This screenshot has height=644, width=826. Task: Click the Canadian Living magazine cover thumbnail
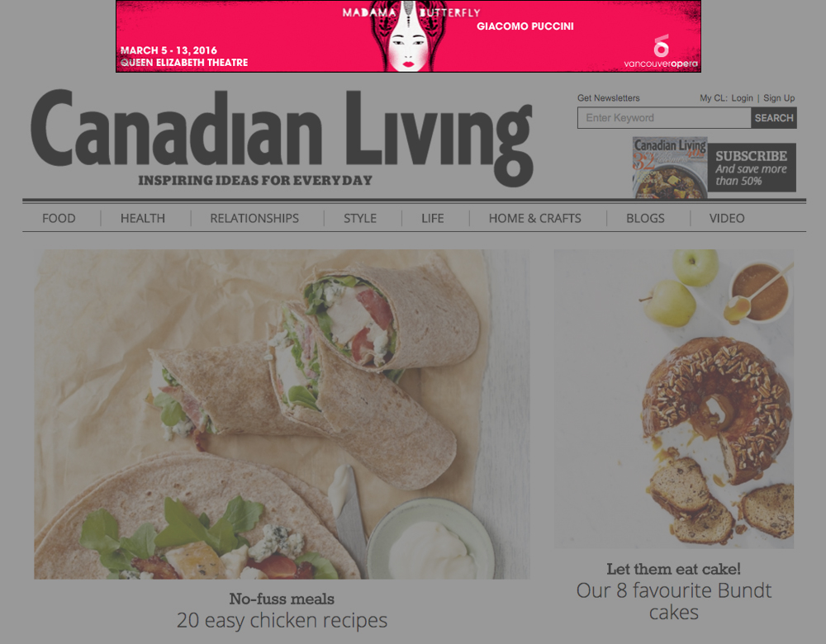point(670,168)
